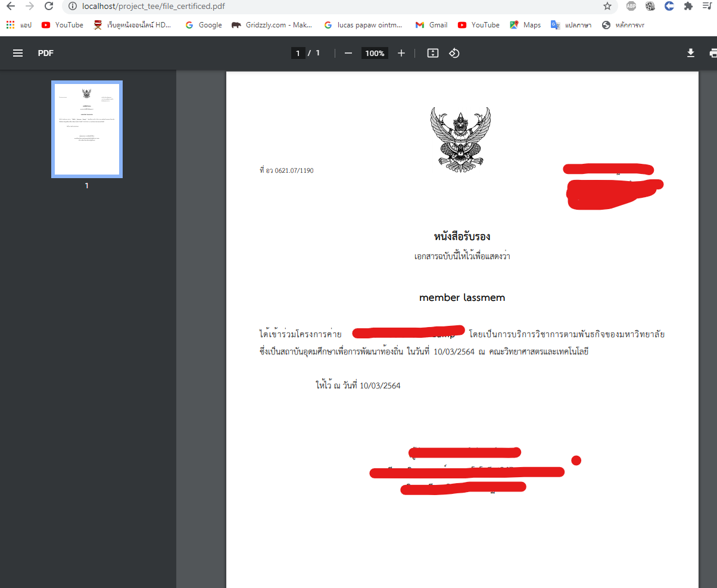This screenshot has width=717, height=588.
Task: Click the fit to page icon
Action: (x=433, y=53)
